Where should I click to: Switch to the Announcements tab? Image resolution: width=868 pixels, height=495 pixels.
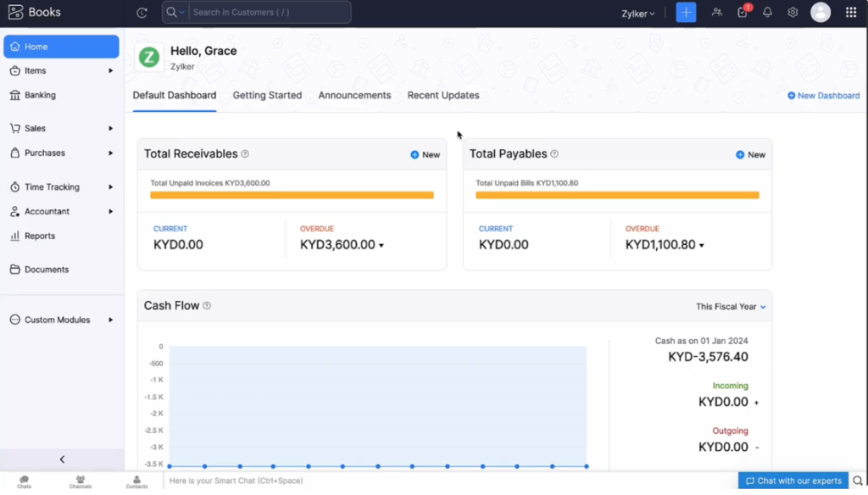pyautogui.click(x=354, y=95)
